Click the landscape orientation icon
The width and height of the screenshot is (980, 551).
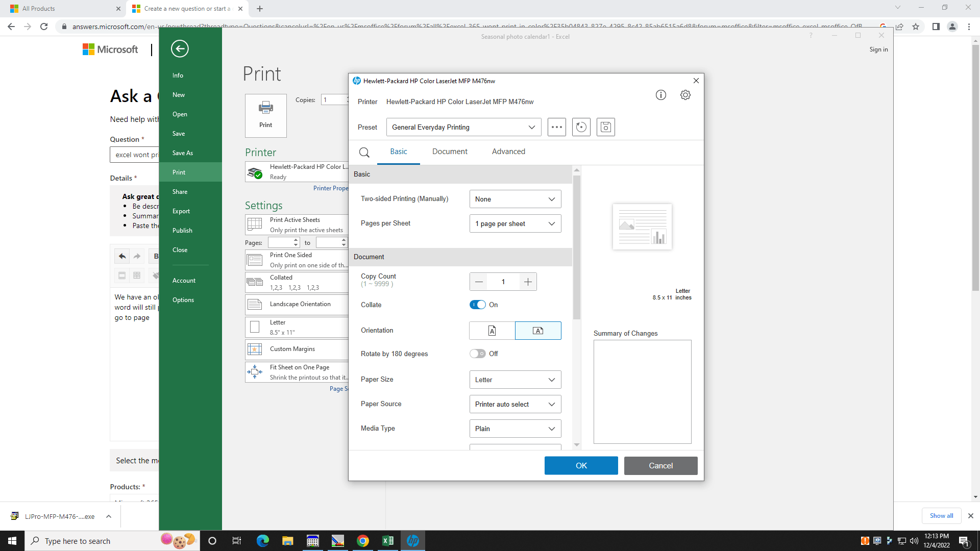click(x=538, y=330)
